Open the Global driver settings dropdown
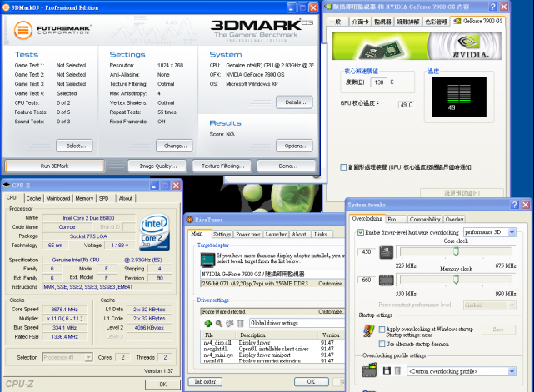The height and width of the screenshot is (392, 534). [297, 323]
